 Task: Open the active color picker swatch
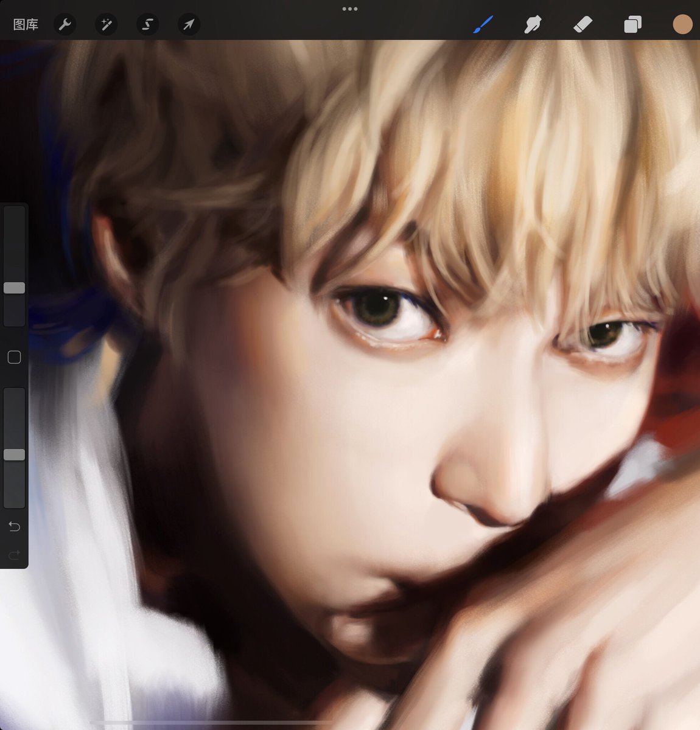682,25
